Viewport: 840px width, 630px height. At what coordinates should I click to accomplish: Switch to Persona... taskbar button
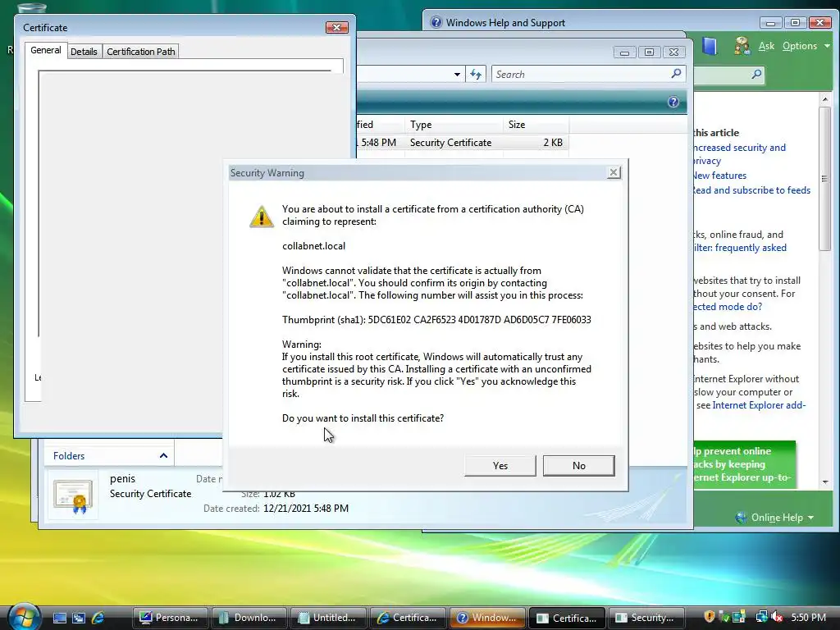(x=169, y=618)
